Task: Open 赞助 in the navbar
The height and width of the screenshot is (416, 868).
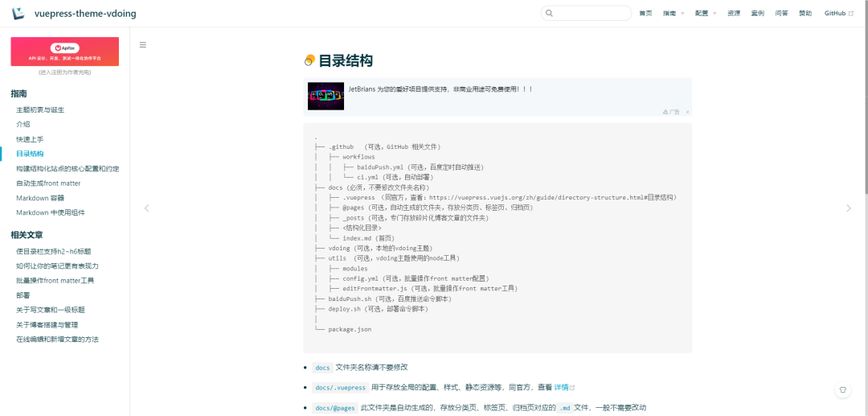Action: (x=805, y=14)
